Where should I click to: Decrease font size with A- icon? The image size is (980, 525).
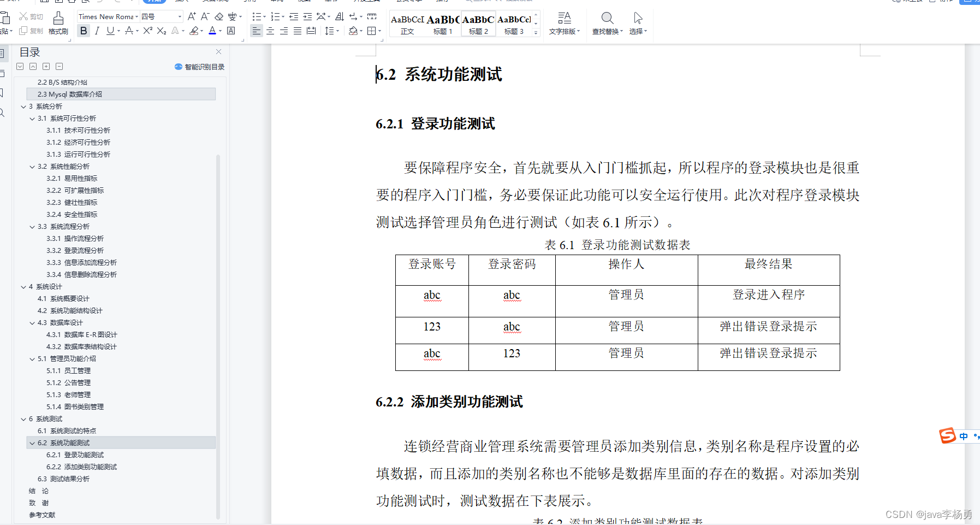[205, 17]
